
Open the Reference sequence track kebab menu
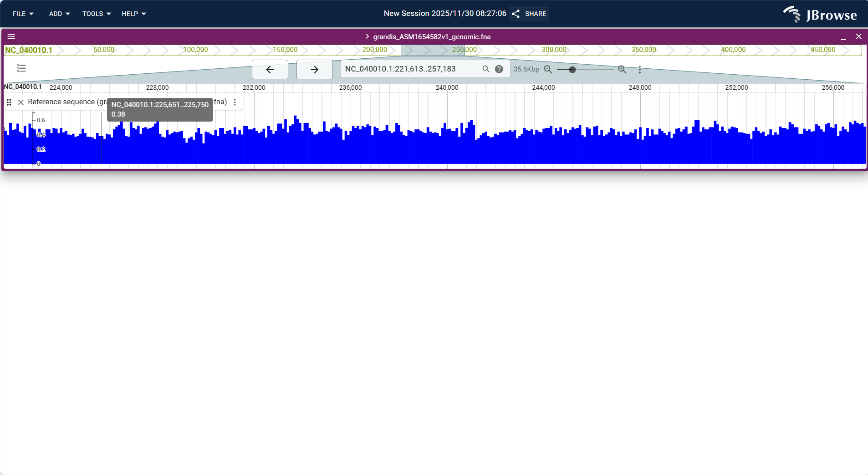(x=235, y=102)
